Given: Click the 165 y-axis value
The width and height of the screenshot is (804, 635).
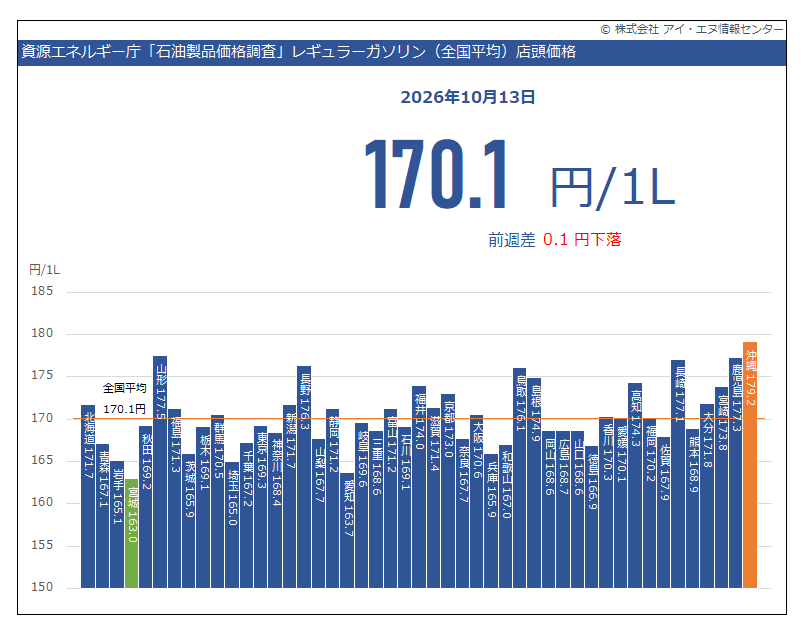Looking at the screenshot, I should pos(42,460).
